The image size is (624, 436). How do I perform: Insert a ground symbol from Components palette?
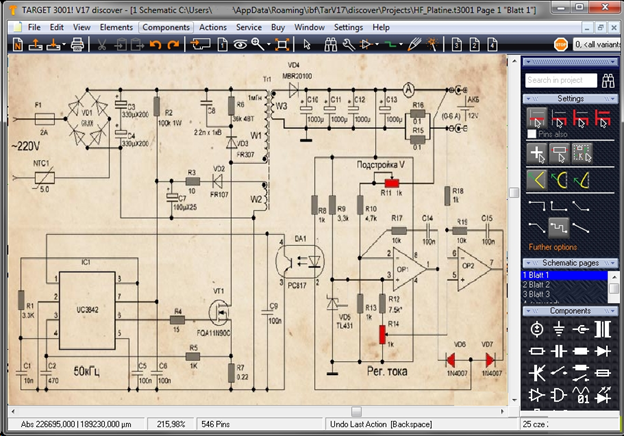click(559, 329)
